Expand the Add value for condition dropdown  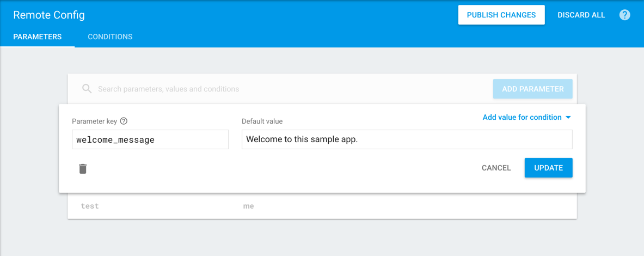click(x=526, y=117)
